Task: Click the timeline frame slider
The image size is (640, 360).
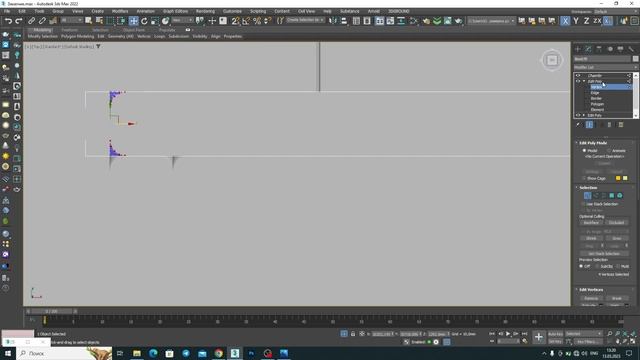Action: tap(51, 311)
